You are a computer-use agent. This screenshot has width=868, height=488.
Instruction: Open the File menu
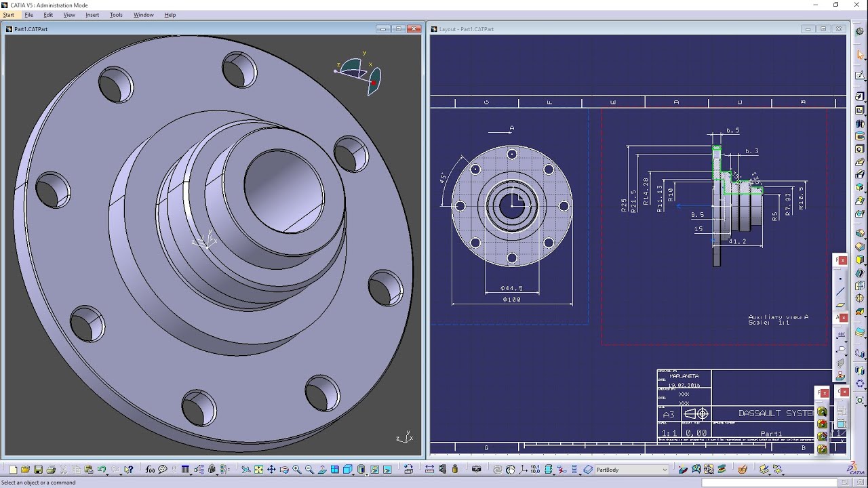point(28,15)
